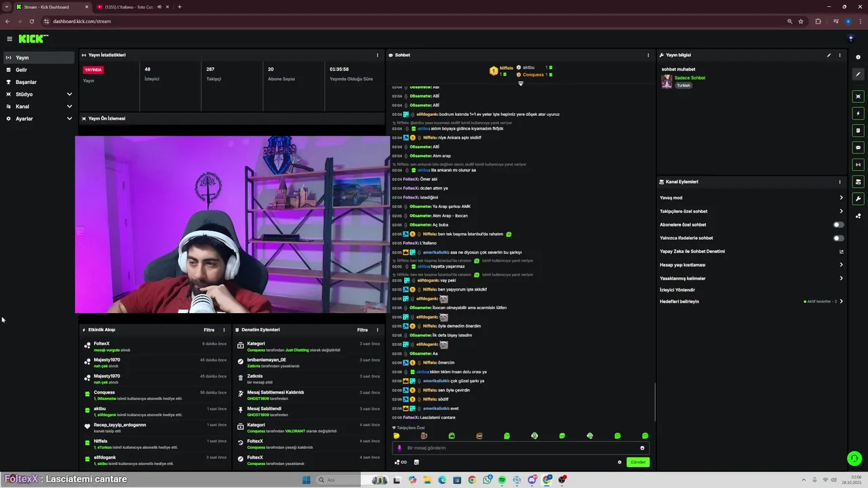The width and height of the screenshot is (868, 488).
Task: Toggle lightning activity widget icon in right sidebar
Action: (x=858, y=113)
